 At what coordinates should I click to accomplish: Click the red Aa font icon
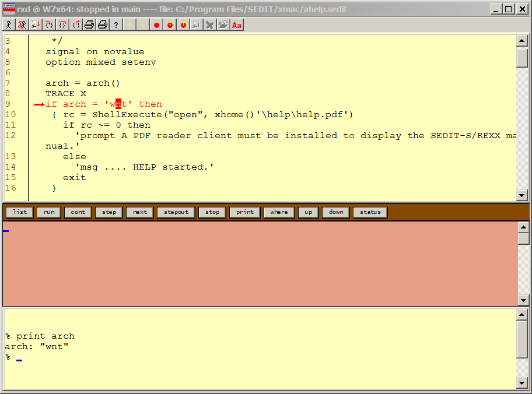pyautogui.click(x=237, y=24)
